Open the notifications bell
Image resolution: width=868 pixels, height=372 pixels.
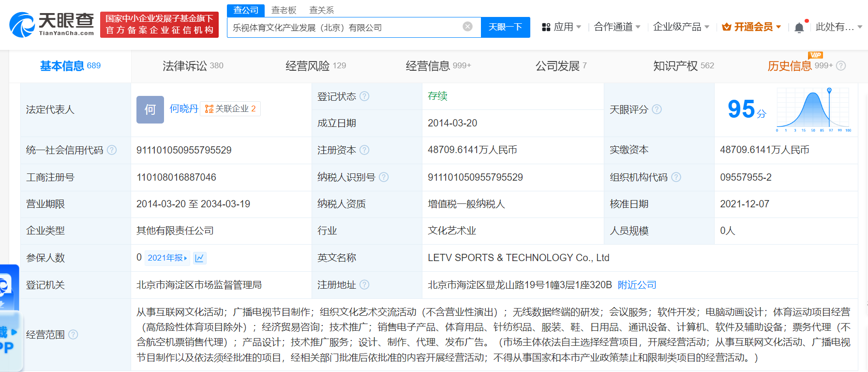coord(799,27)
